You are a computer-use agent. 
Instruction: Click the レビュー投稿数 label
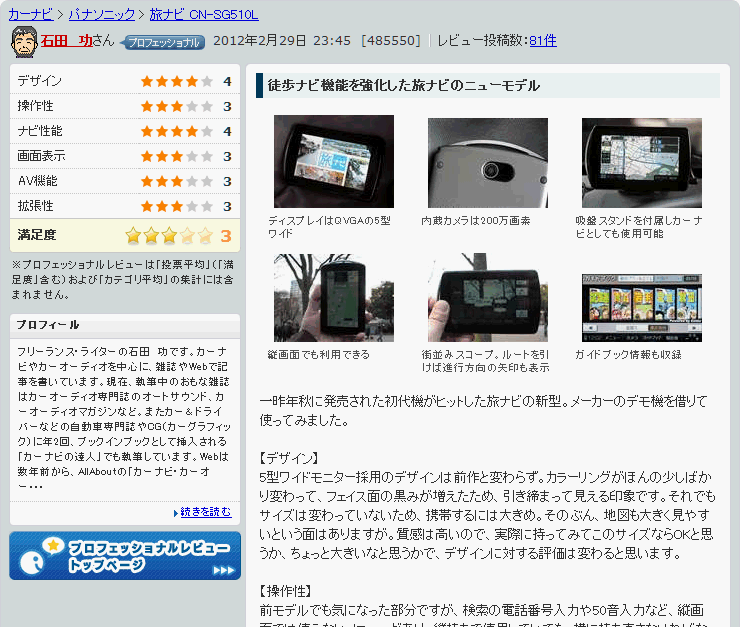[482, 41]
